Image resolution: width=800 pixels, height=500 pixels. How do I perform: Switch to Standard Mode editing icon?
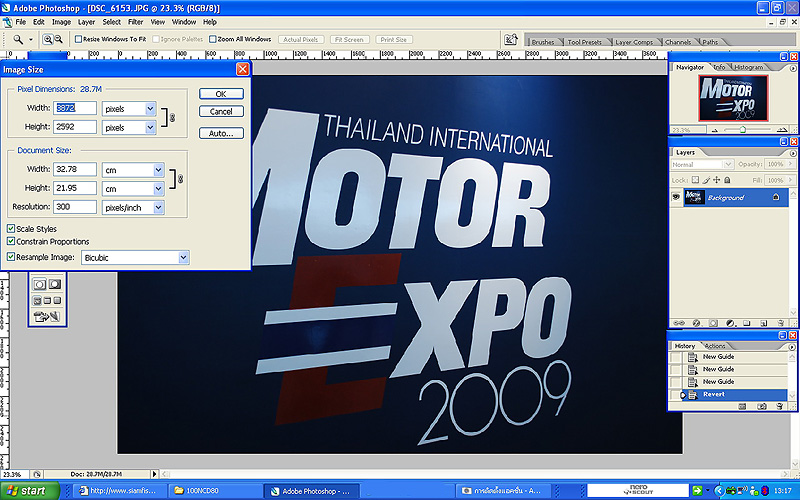click(40, 284)
